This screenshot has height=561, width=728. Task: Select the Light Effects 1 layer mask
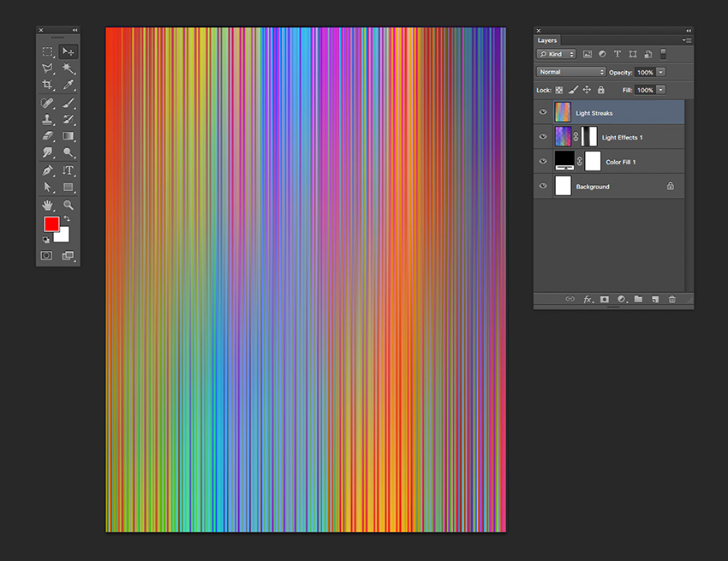point(588,136)
